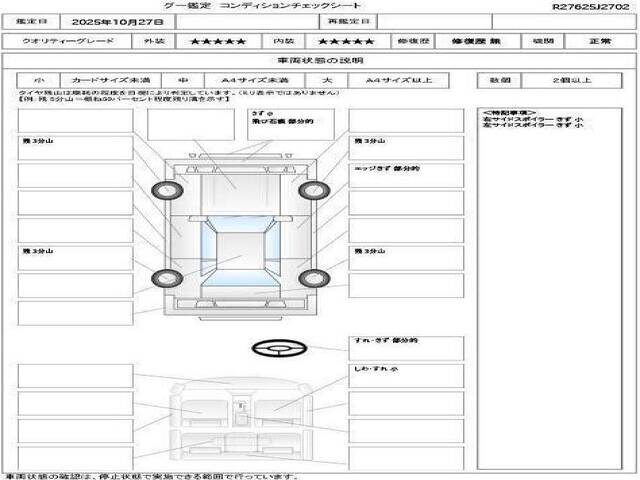Click the rear-left tire on car diagram
640x480 pixels.
tap(161, 277)
